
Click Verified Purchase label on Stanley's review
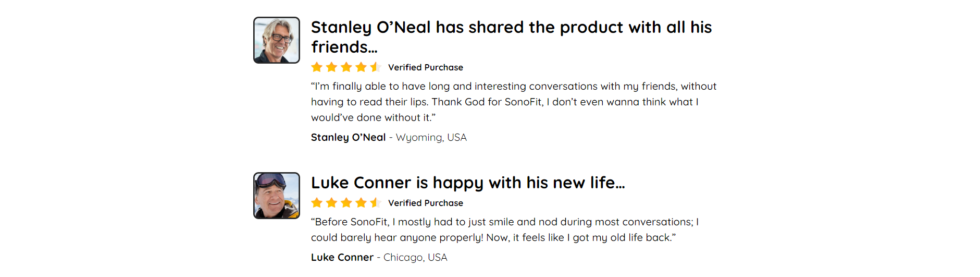coord(426,67)
